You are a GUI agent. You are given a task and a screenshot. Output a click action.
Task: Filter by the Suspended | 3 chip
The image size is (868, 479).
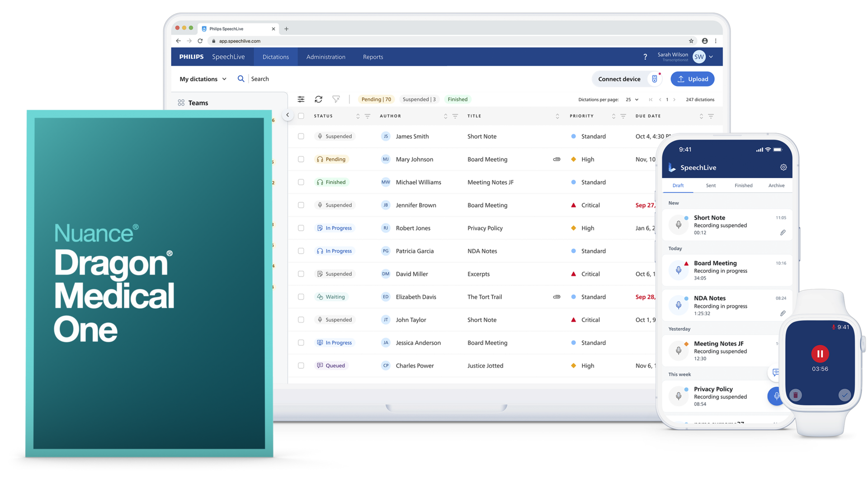point(419,99)
